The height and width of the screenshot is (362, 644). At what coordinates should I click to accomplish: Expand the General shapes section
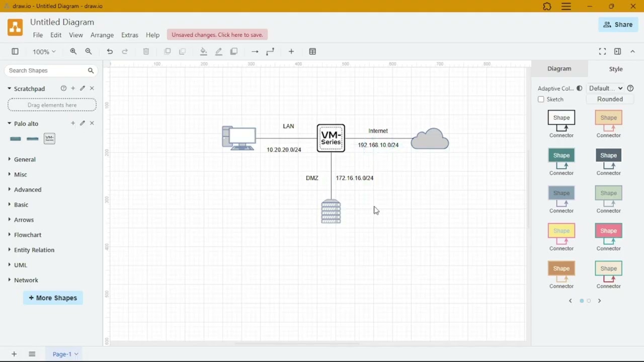point(25,159)
